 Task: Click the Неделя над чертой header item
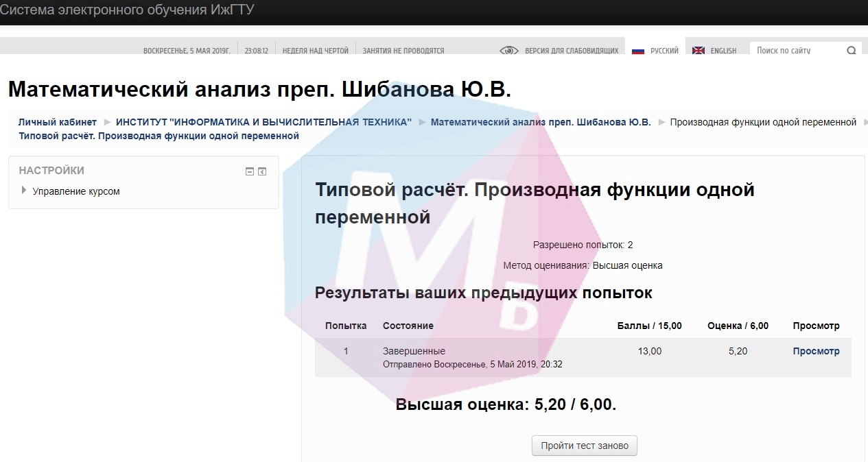(x=315, y=51)
